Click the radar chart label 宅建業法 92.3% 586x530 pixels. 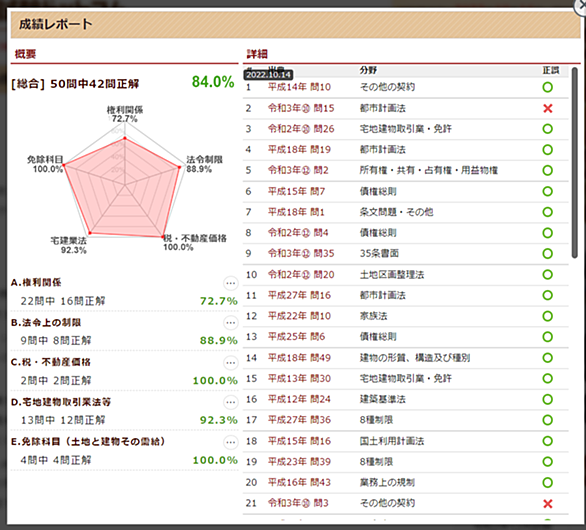[69, 245]
